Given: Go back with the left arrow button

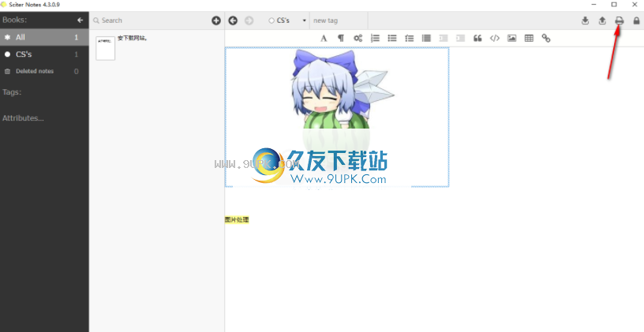Looking at the screenshot, I should tap(233, 21).
